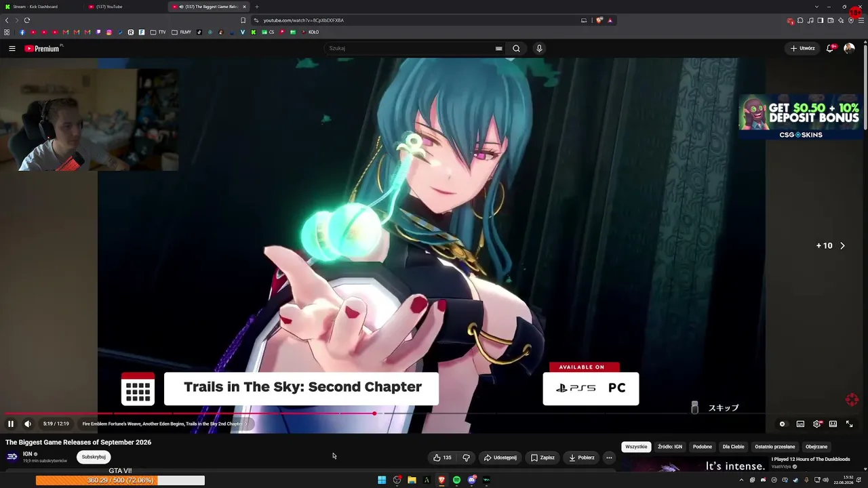Seek video using the red progress bar
Screen dimensions: 868x488
[434, 413]
